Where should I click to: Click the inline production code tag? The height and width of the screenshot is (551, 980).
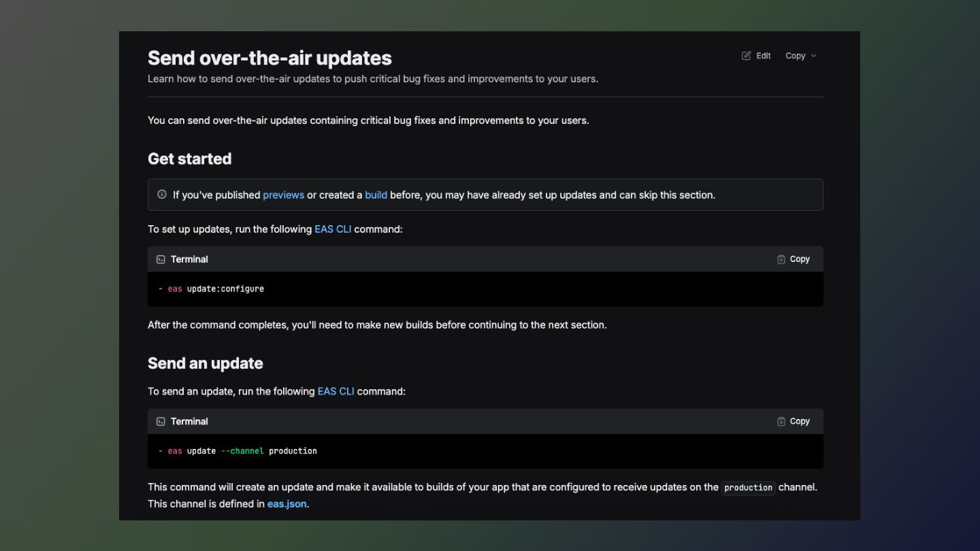click(x=748, y=488)
